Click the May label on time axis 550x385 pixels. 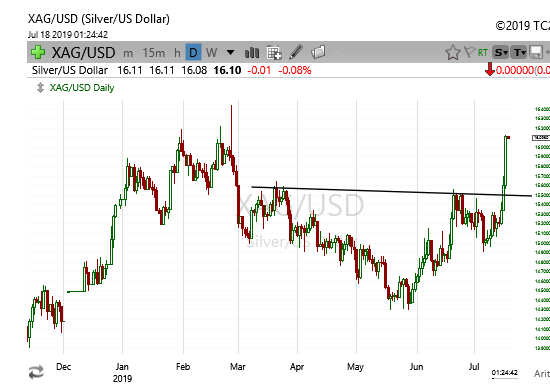pyautogui.click(x=355, y=367)
